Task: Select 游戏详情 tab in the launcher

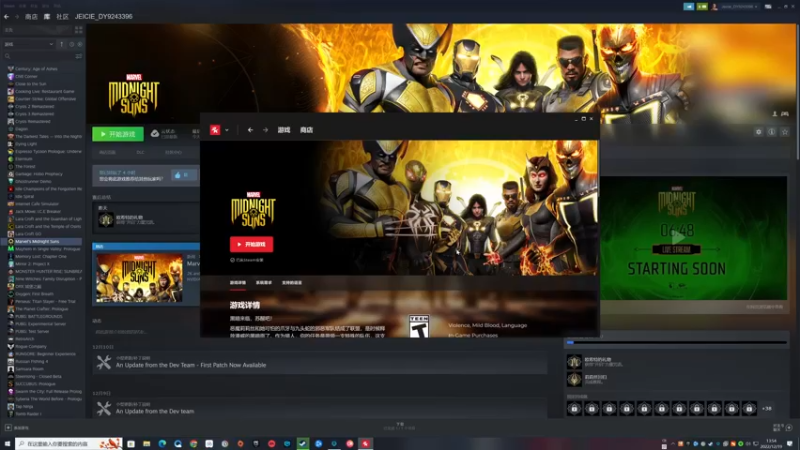Action: point(238,283)
